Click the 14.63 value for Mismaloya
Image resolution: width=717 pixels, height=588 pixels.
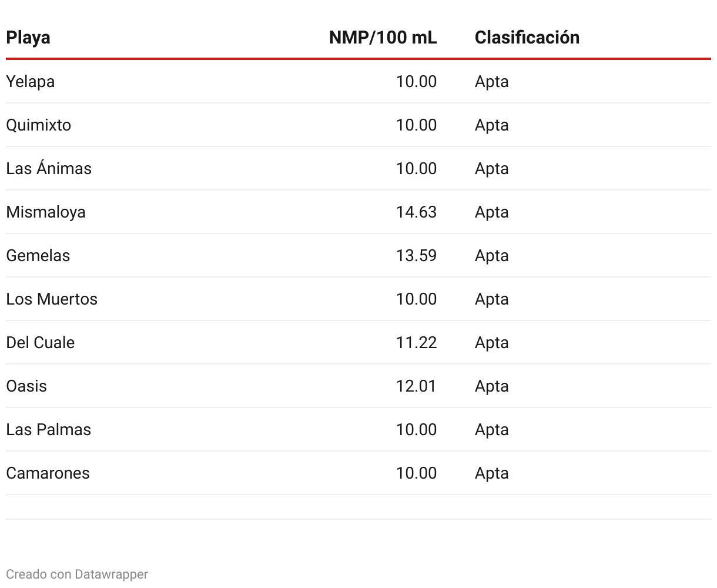click(416, 212)
